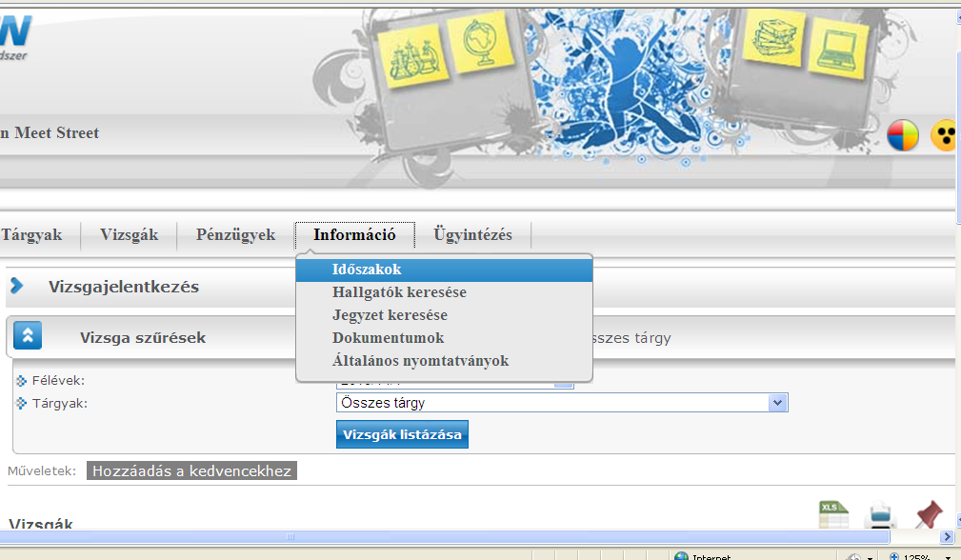Export the exam list to XLS
Screen dimensions: 961x560
(833, 514)
